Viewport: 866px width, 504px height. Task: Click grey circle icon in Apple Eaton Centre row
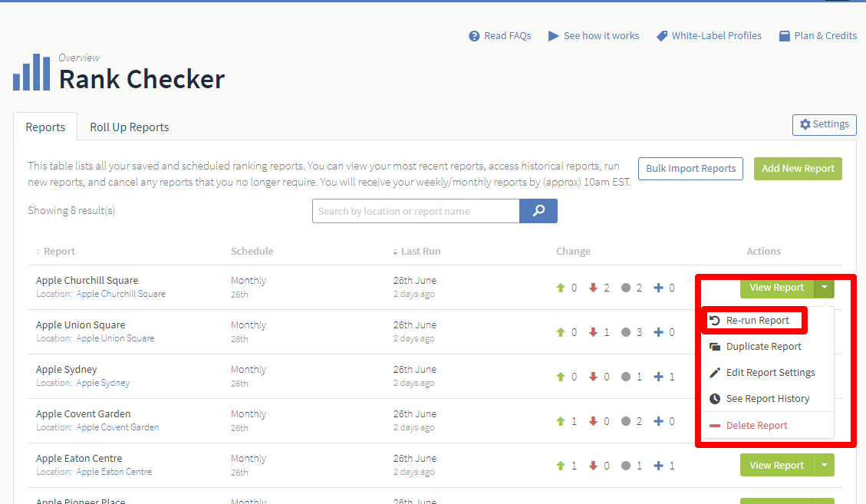click(626, 466)
